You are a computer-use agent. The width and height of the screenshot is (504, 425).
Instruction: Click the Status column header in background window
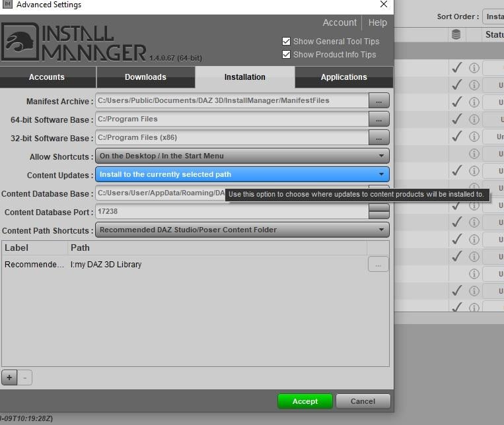(494, 34)
